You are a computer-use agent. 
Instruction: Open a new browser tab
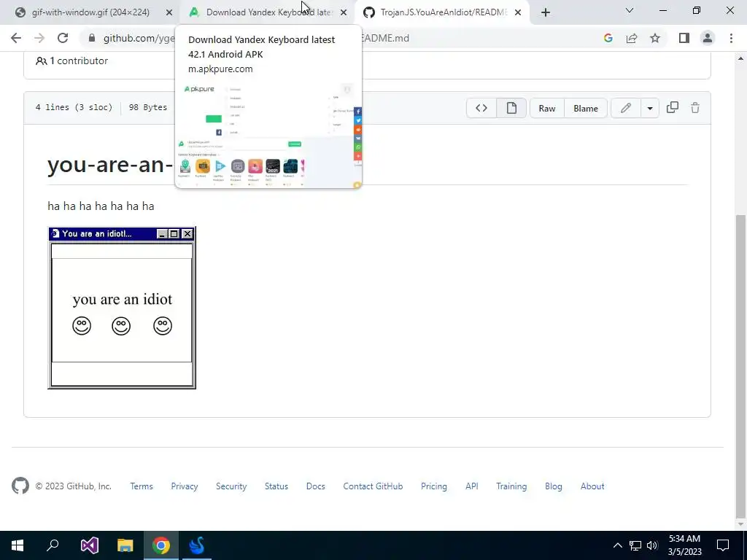point(546,12)
